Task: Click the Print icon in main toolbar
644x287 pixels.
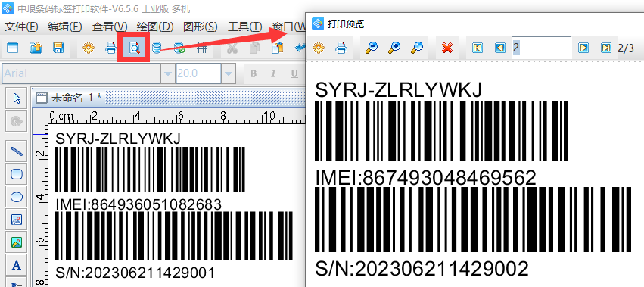Action: click(x=111, y=48)
